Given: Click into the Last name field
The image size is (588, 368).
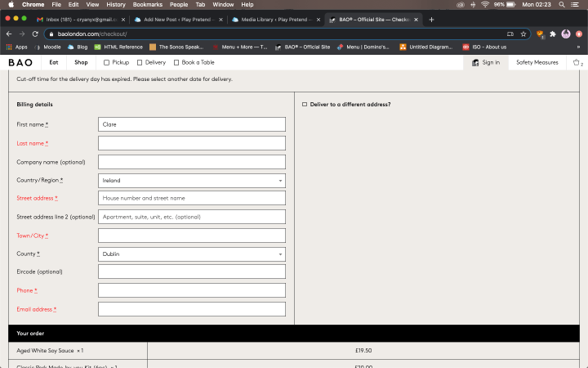Looking at the screenshot, I should [x=191, y=143].
